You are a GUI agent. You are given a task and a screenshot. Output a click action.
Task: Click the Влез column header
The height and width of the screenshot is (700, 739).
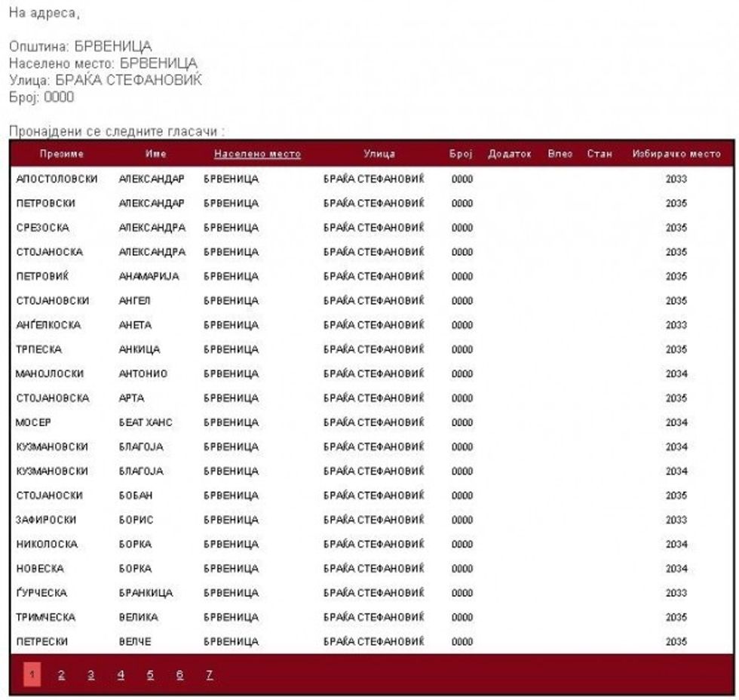tap(560, 154)
